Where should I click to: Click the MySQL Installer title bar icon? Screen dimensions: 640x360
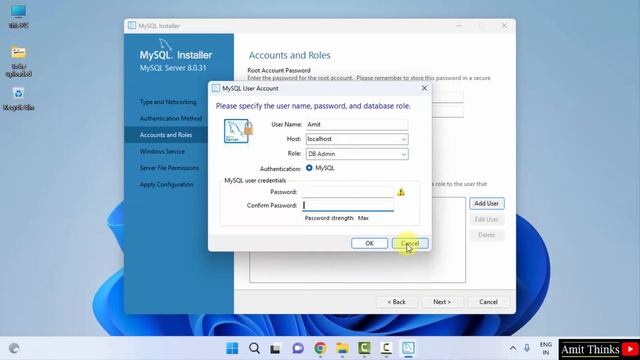coord(132,26)
